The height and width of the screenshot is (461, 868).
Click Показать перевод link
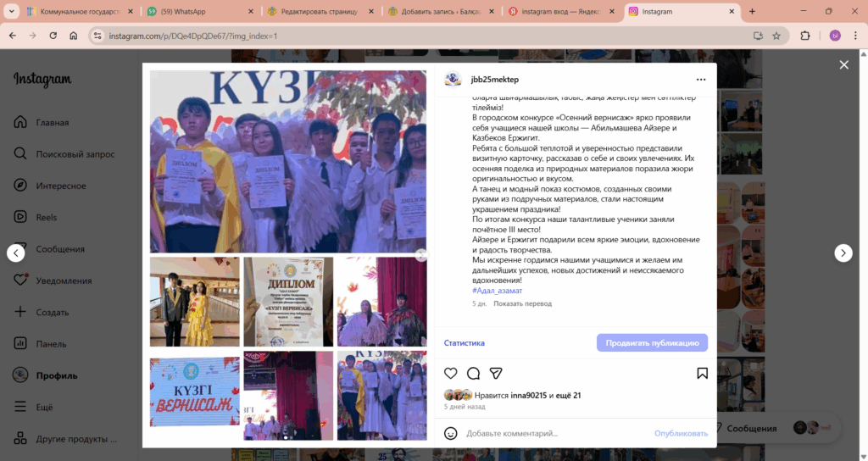pos(522,303)
